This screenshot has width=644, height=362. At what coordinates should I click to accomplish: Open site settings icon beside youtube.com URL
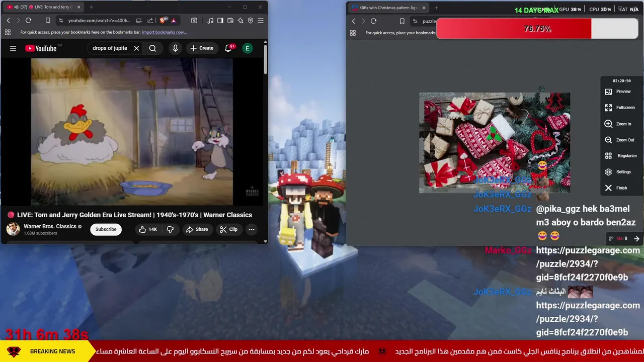pos(61,21)
